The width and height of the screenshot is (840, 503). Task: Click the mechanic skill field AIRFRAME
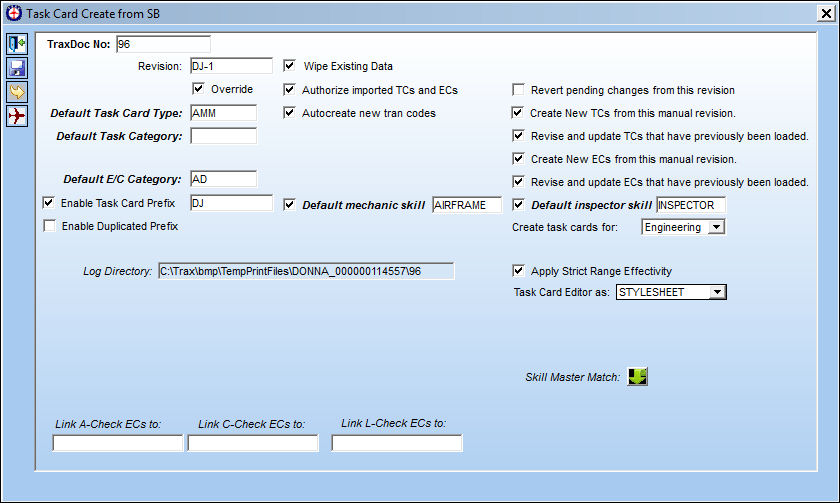tap(467, 205)
